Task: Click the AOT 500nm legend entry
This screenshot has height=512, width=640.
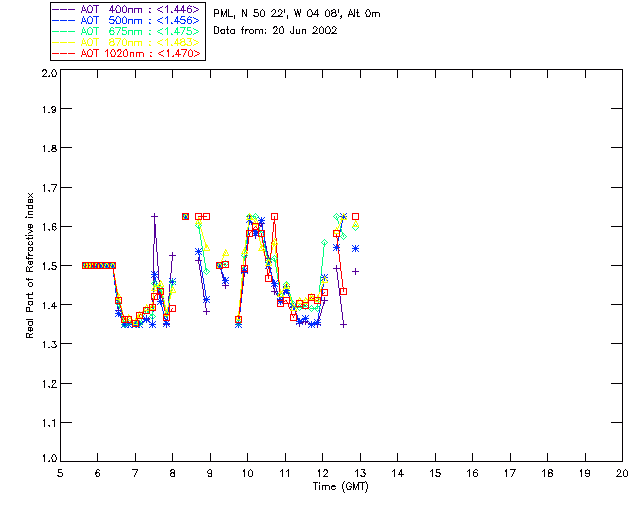Action: [126, 20]
